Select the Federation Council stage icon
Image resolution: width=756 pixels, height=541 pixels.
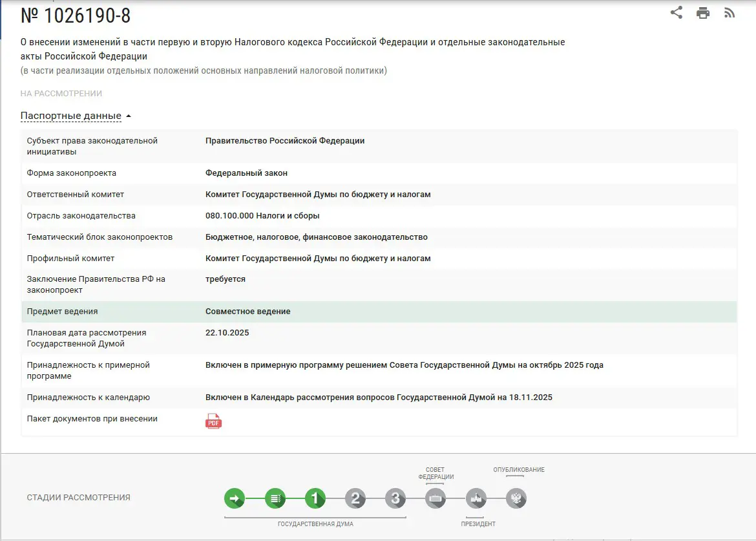click(x=436, y=498)
